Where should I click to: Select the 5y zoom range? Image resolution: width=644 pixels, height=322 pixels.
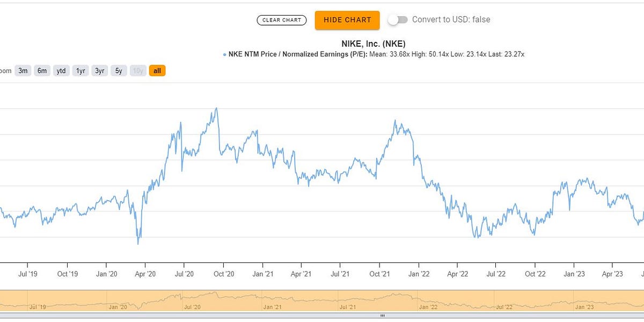[x=118, y=70]
